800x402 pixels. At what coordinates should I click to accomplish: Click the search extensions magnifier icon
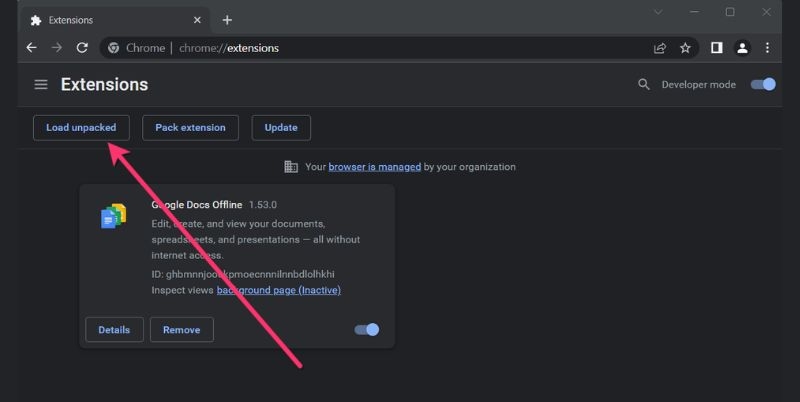pos(644,85)
